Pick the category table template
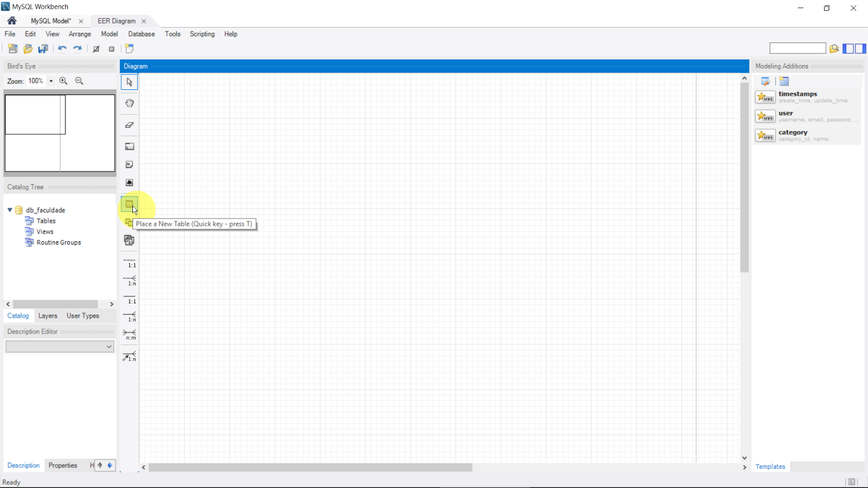868x488 pixels. (807, 136)
